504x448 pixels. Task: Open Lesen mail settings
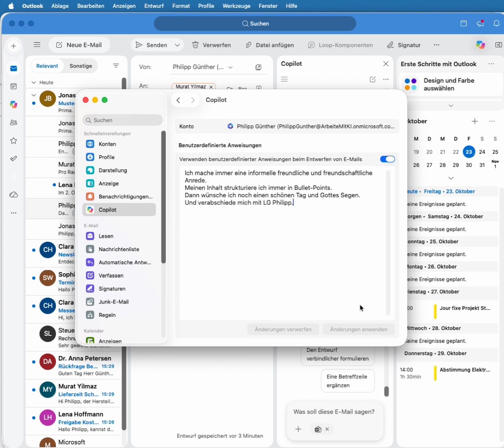pos(119,236)
